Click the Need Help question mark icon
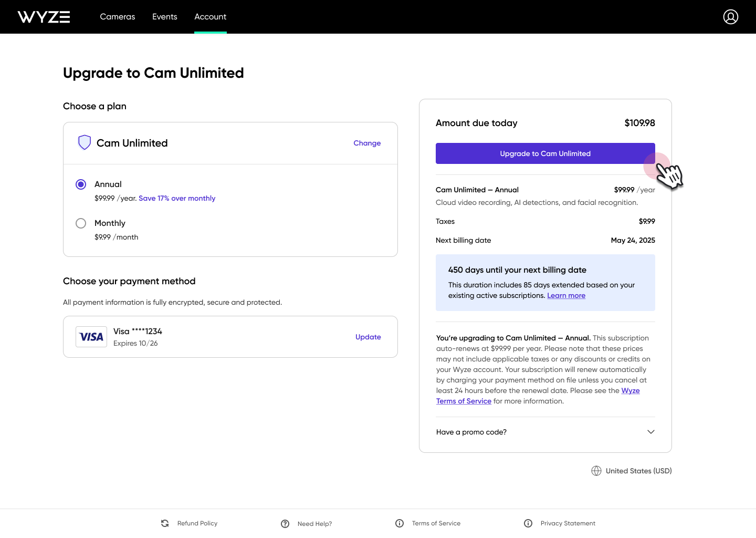Image resolution: width=756 pixels, height=538 pixels. 285,524
